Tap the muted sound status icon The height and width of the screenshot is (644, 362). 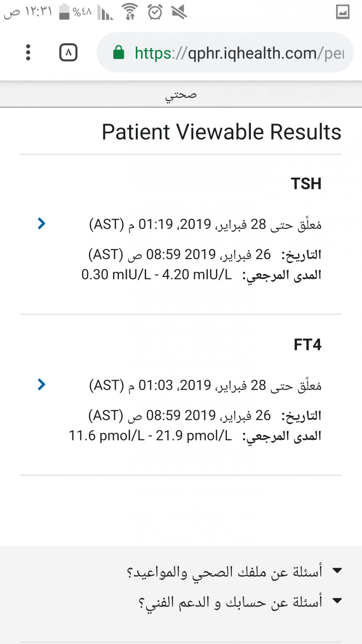(179, 12)
